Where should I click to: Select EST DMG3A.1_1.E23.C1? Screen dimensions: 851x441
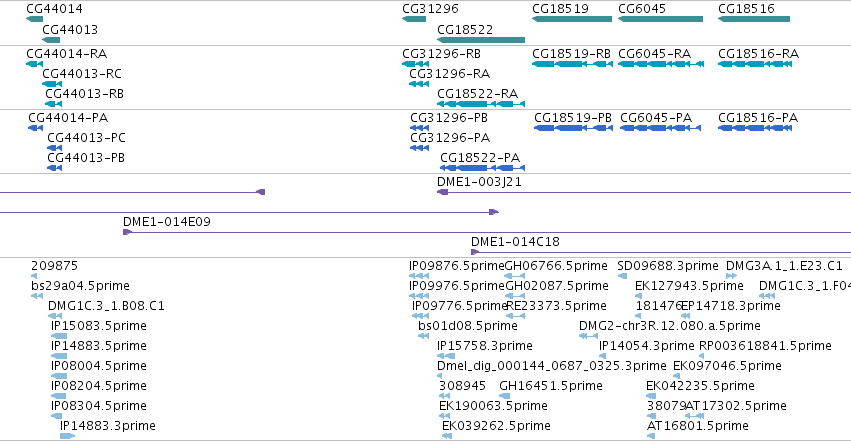point(732,276)
